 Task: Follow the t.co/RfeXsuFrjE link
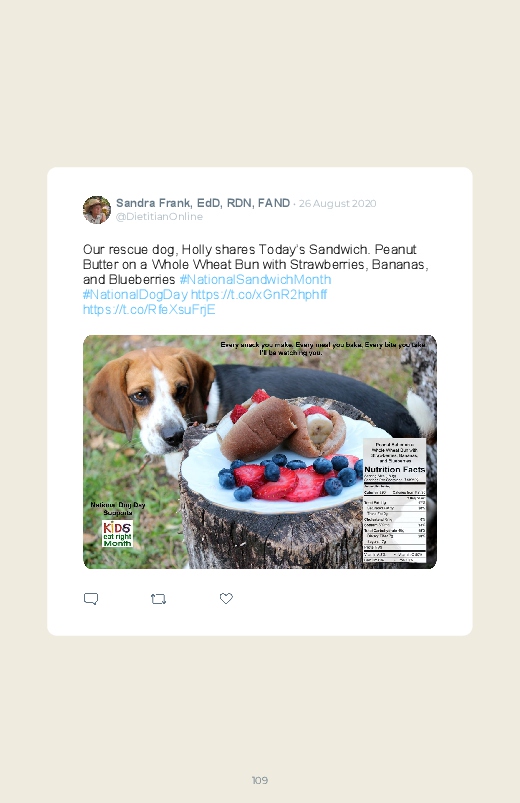click(149, 309)
